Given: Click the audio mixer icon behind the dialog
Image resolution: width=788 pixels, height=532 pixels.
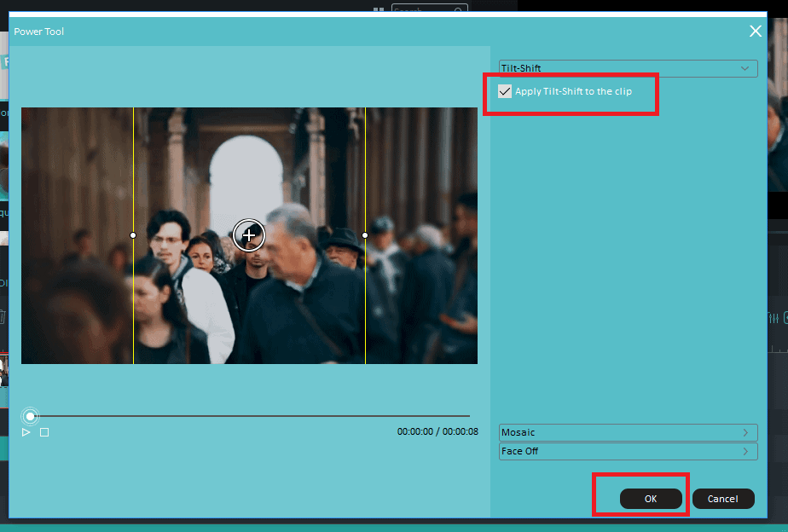Looking at the screenshot, I should 773,317.
